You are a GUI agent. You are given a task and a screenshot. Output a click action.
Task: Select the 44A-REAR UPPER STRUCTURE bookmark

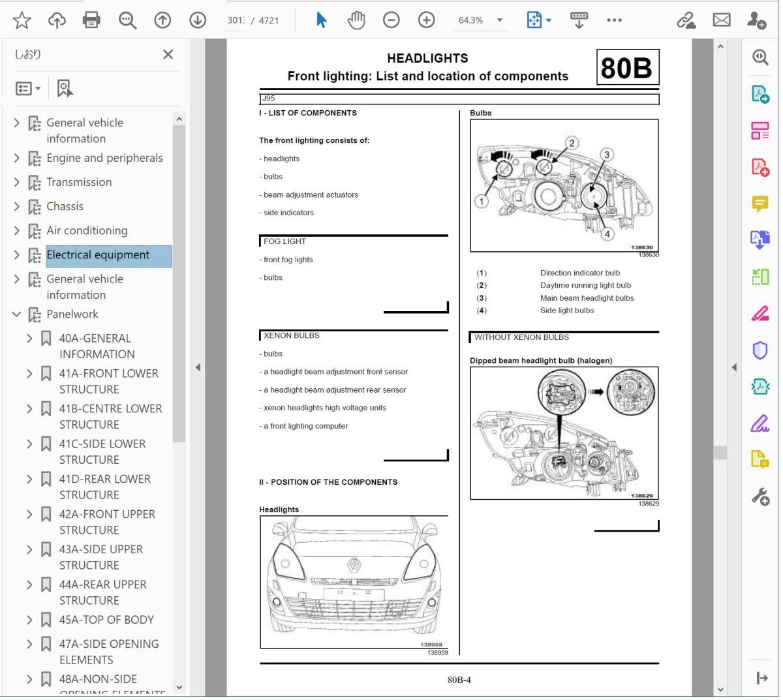pos(103,592)
